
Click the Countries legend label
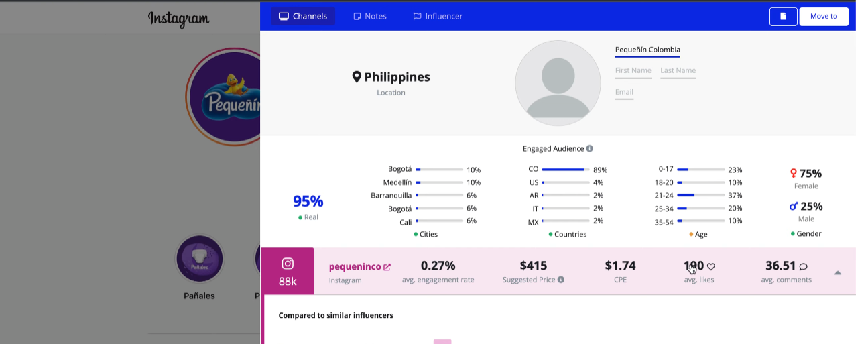coord(570,235)
